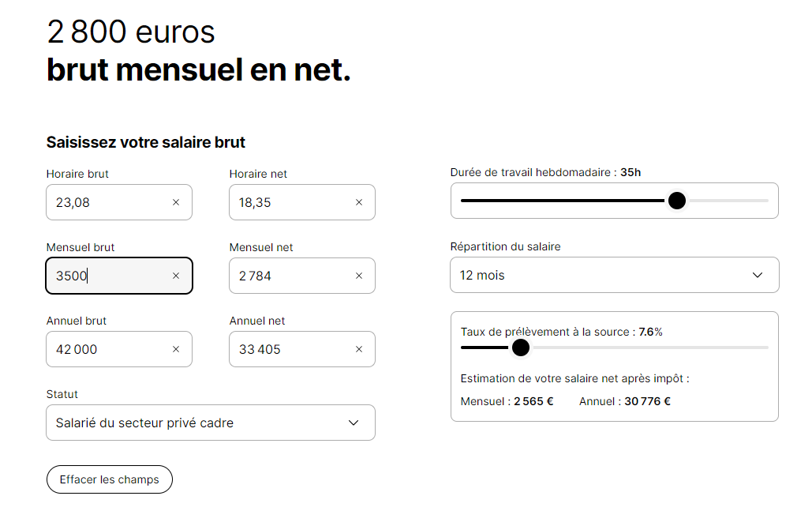Image resolution: width=812 pixels, height=511 pixels.
Task: Click the chevron beside 12 mois
Action: [758, 275]
